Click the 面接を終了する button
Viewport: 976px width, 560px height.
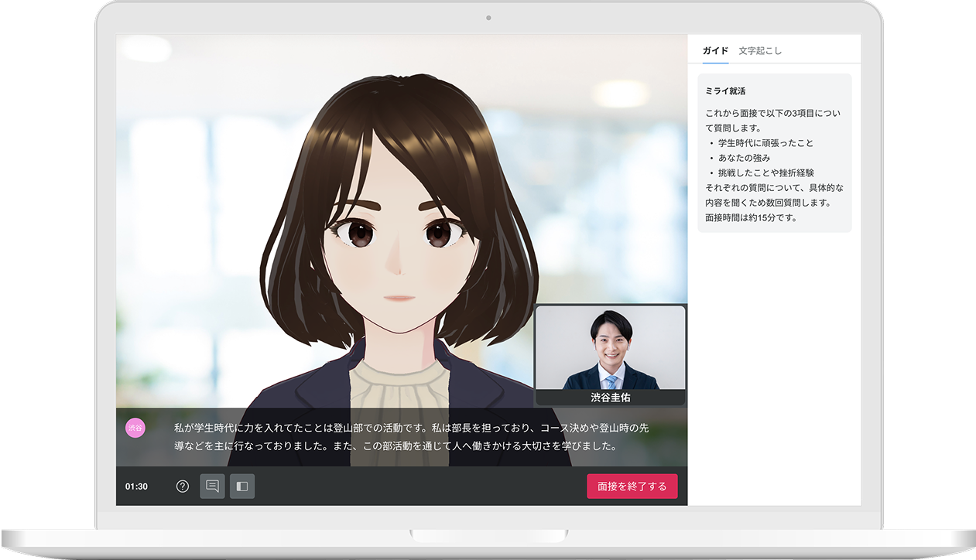[632, 487]
